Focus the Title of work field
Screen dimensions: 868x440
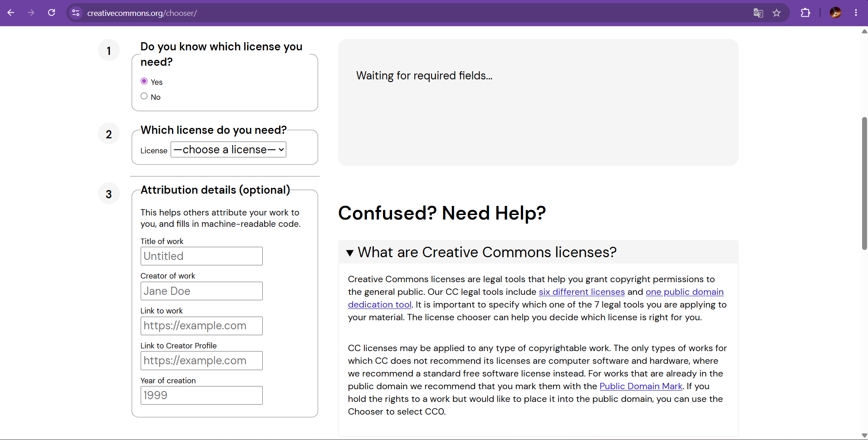pyautogui.click(x=201, y=256)
